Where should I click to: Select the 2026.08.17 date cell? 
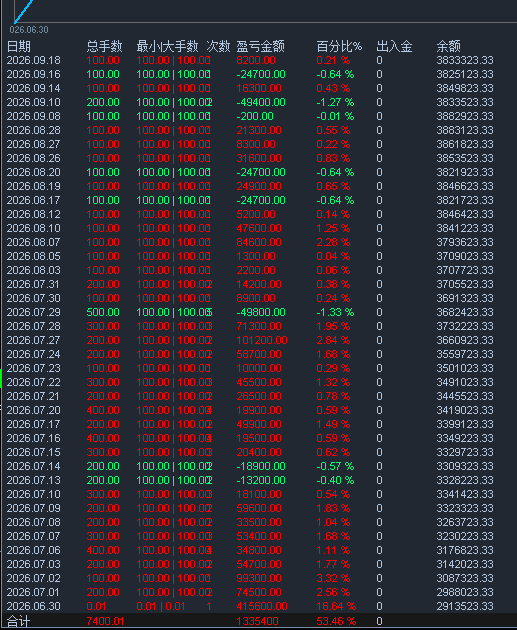pos(33,200)
